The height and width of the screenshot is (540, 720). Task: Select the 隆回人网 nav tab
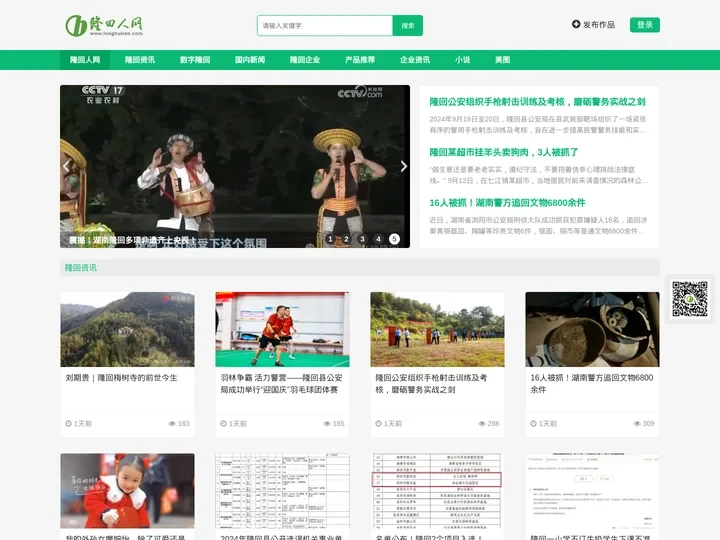pyautogui.click(x=85, y=60)
